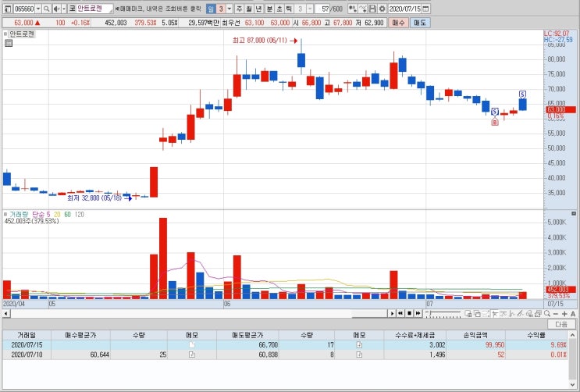Click the chart add-indicator icon beside 57/600
The image size is (580, 392).
point(353,9)
